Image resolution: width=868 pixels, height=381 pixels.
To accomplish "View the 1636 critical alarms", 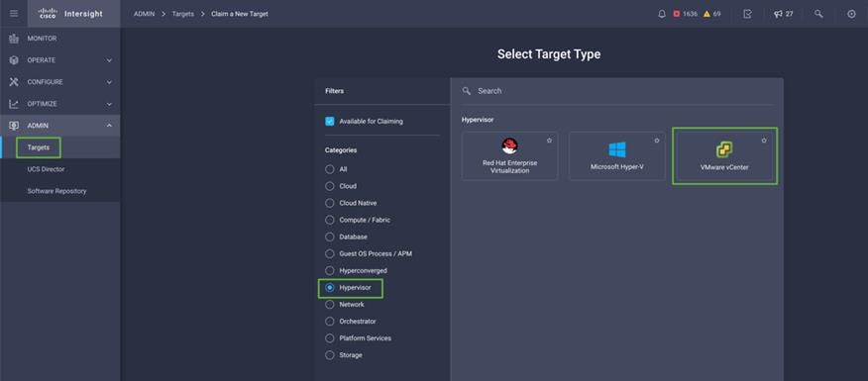I will (x=686, y=14).
